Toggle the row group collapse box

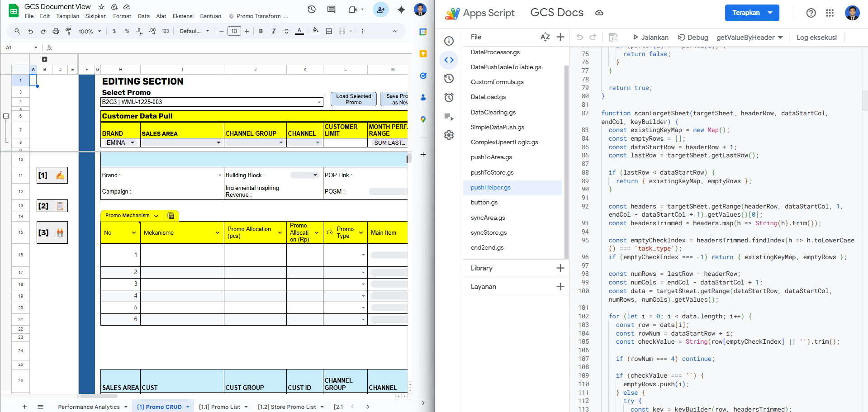click(x=6, y=116)
